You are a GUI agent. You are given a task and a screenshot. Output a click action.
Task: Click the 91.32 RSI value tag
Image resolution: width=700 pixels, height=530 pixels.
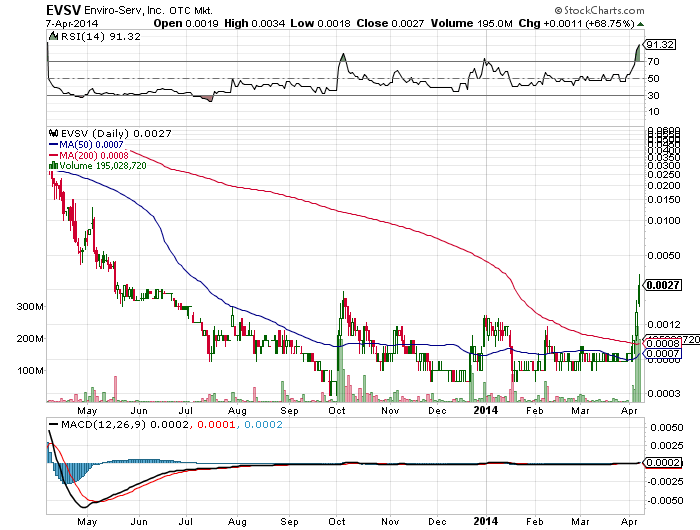tap(660, 45)
